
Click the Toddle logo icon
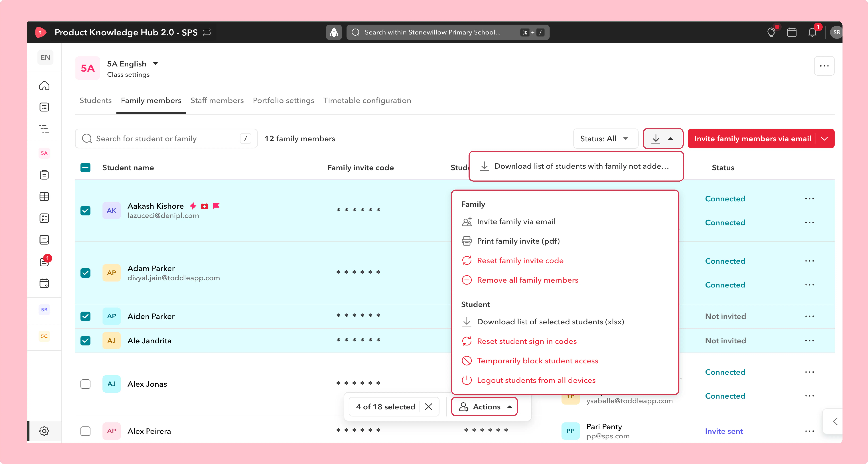tap(40, 32)
